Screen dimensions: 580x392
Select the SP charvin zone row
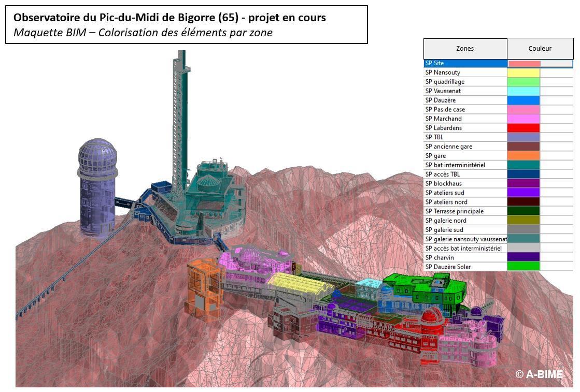tap(465, 257)
